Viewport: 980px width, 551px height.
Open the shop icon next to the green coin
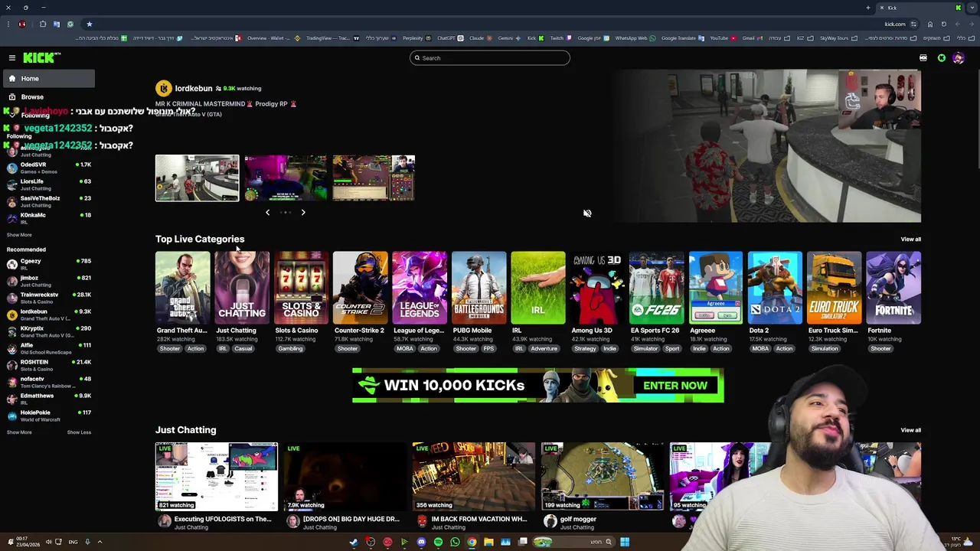(923, 58)
